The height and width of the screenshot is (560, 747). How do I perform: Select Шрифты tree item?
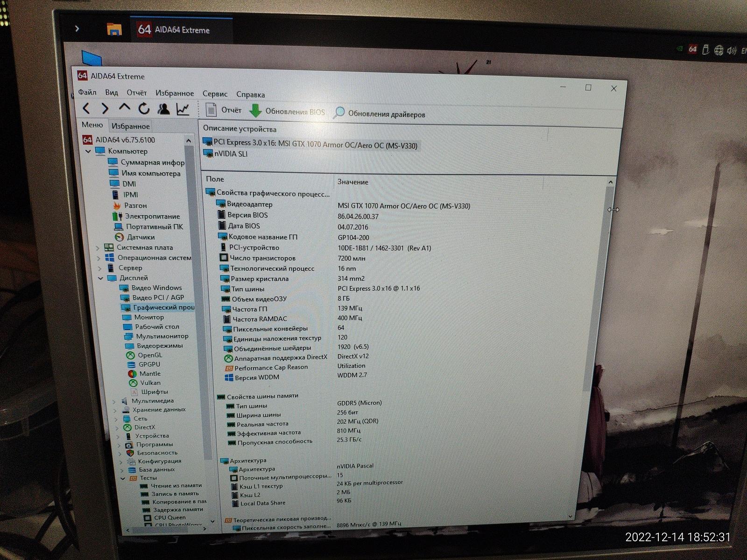pyautogui.click(x=149, y=392)
